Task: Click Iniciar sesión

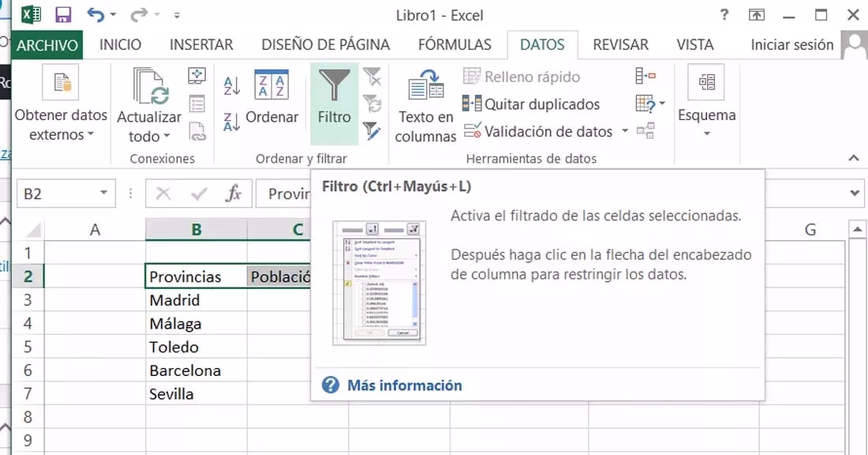Action: pos(790,45)
